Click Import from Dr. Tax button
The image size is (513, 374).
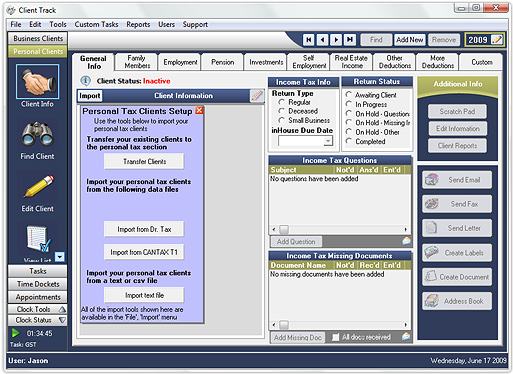coord(144,229)
